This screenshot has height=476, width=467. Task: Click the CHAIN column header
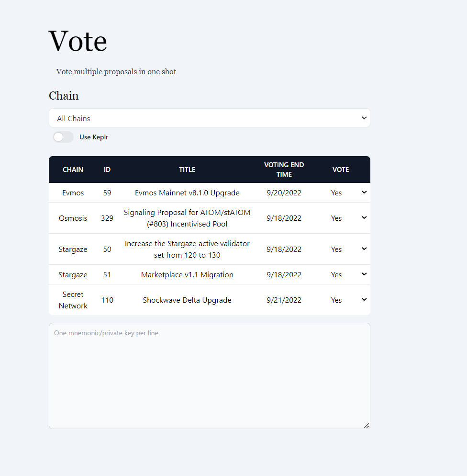[73, 170]
